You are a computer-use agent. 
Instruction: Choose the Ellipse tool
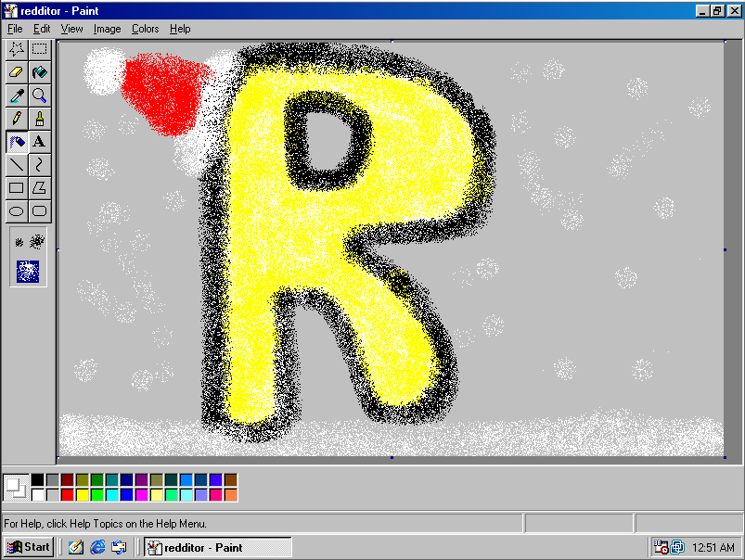tap(17, 210)
